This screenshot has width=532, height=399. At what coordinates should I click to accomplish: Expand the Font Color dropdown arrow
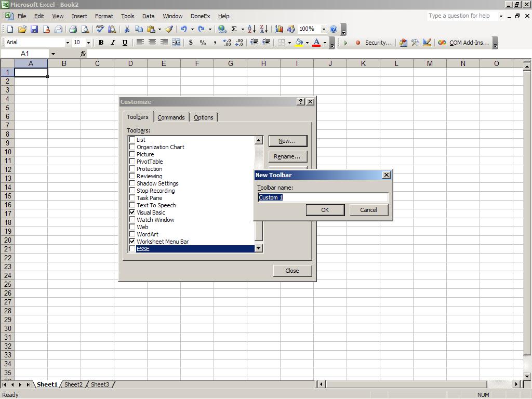pyautogui.click(x=325, y=43)
